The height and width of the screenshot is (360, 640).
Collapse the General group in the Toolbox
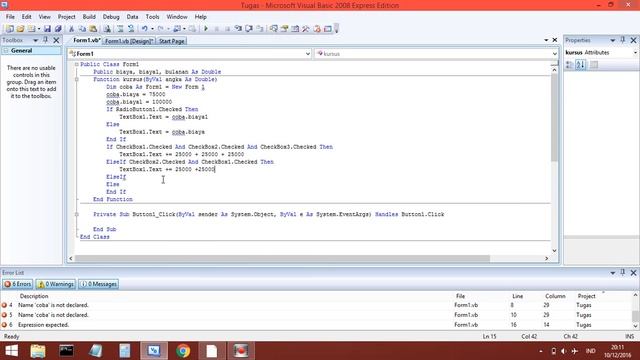point(6,51)
